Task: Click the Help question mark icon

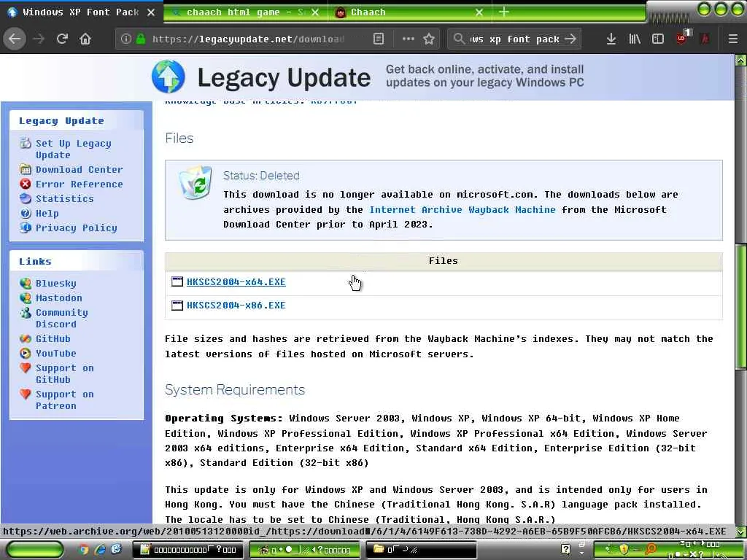Action: pos(26,214)
